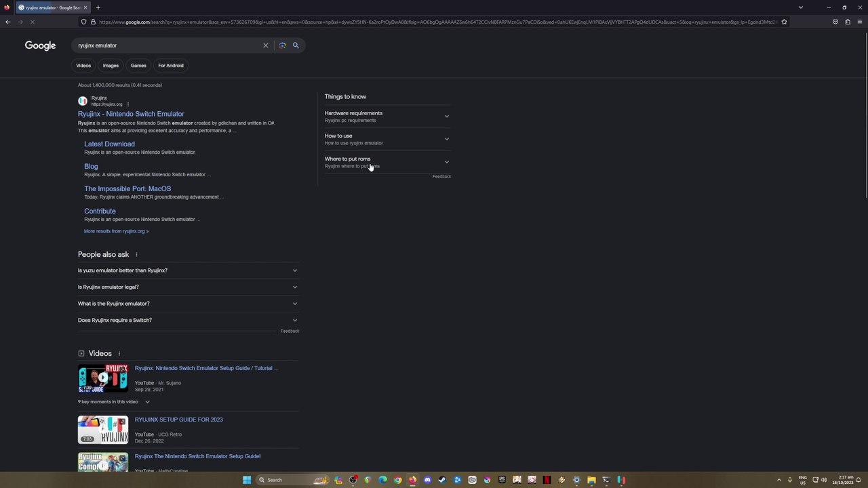Open the list all tabs dropdown
This screenshot has width=868, height=488.
800,7
